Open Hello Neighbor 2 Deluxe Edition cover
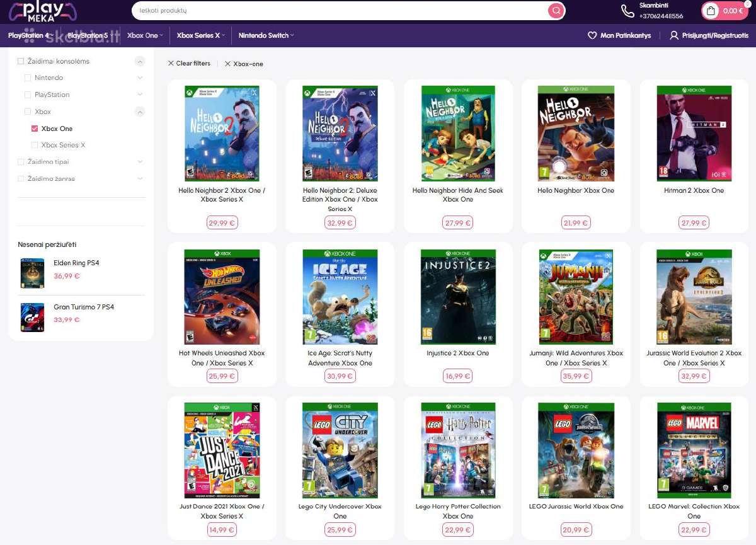Viewport: 756px width, 545px height. [340, 134]
